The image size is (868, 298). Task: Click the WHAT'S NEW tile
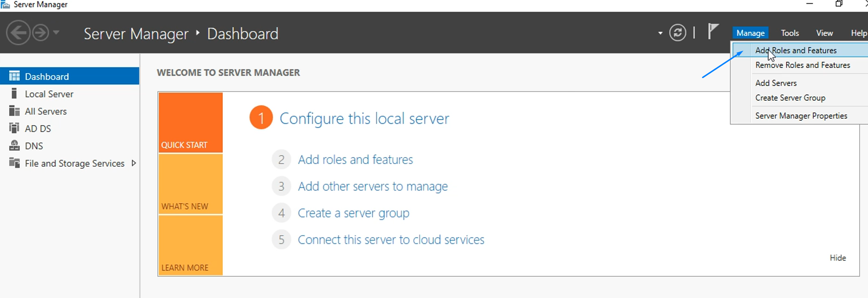(191, 184)
